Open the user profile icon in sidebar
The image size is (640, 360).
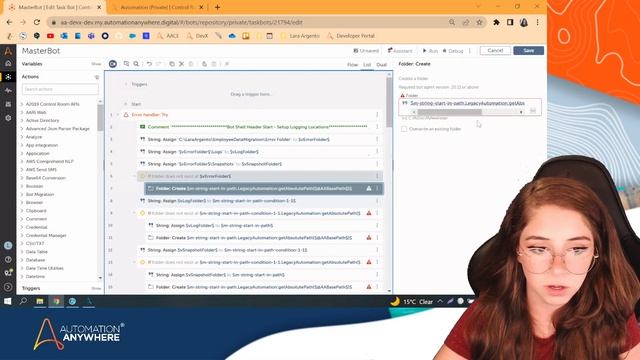[8, 245]
